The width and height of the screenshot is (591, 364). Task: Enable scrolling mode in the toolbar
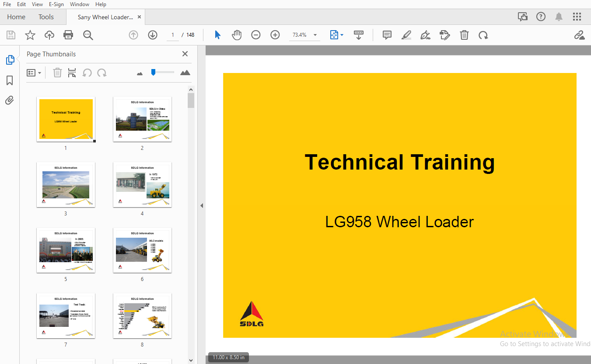click(x=359, y=35)
